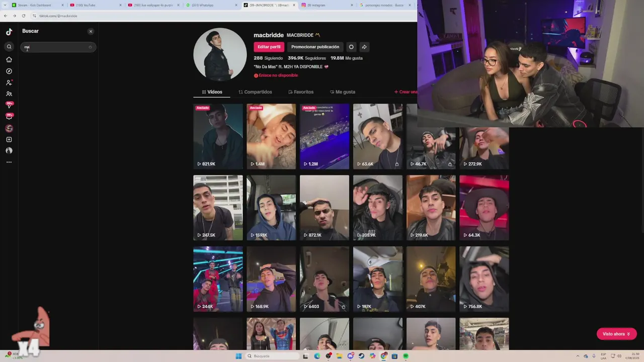This screenshot has width=644, height=362.
Task: Go to the Home feed icon
Action: tap(9, 59)
